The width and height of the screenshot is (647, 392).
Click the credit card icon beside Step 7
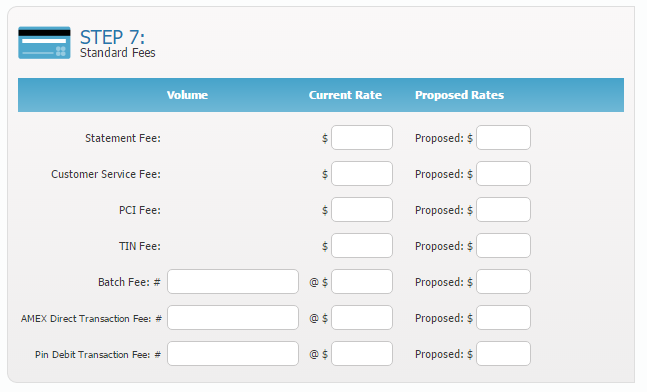(44, 43)
